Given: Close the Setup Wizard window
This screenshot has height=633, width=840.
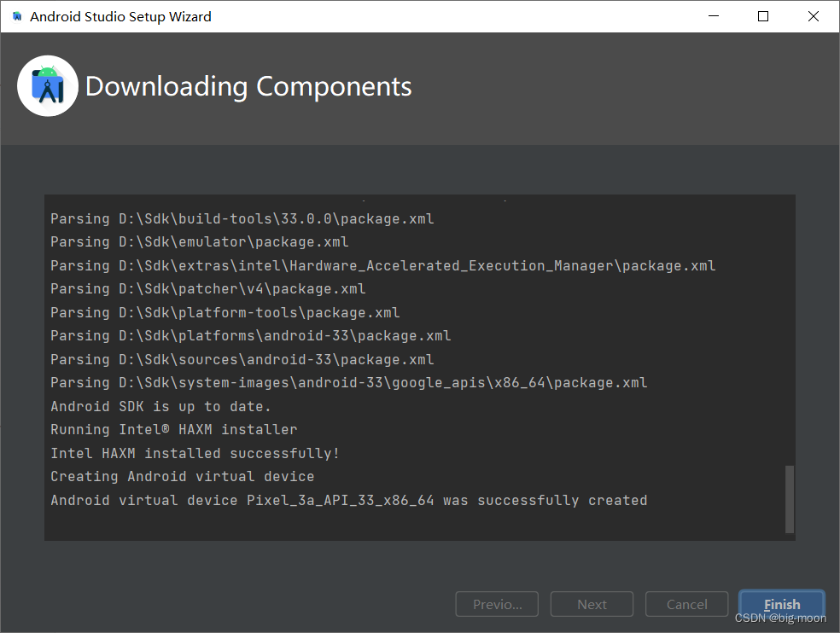Looking at the screenshot, I should (814, 16).
